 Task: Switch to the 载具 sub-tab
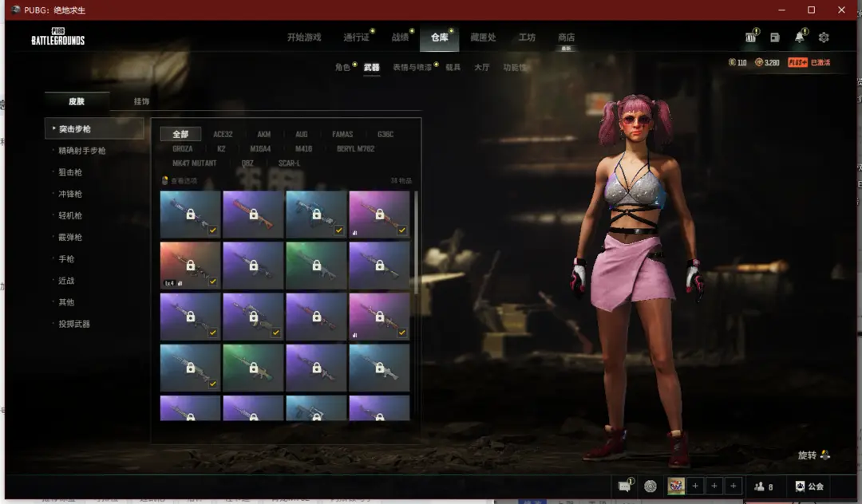coord(453,67)
